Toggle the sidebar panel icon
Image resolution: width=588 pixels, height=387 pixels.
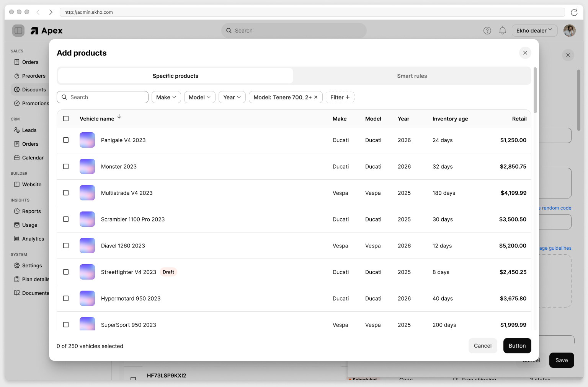pyautogui.click(x=18, y=31)
